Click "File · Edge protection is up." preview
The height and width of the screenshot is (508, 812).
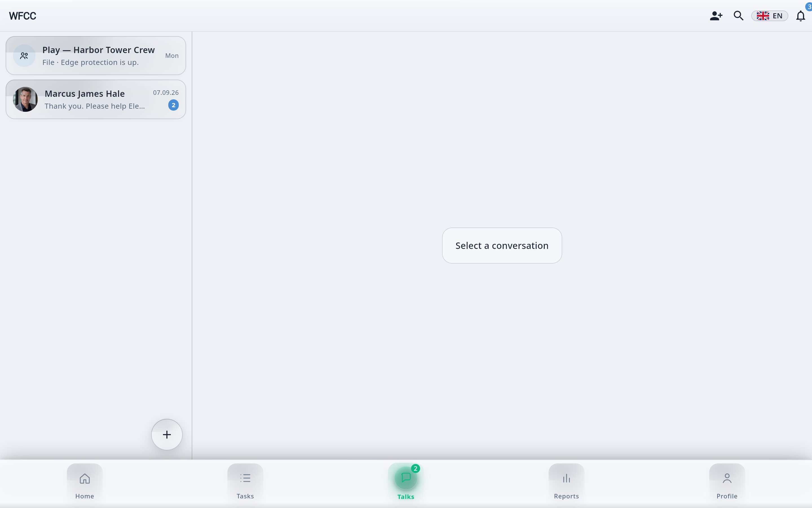click(91, 62)
